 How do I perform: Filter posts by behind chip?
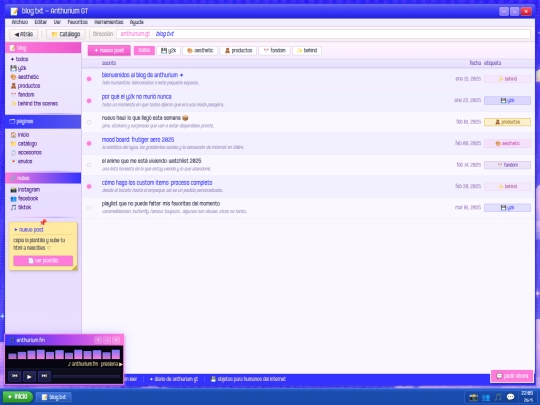(307, 51)
